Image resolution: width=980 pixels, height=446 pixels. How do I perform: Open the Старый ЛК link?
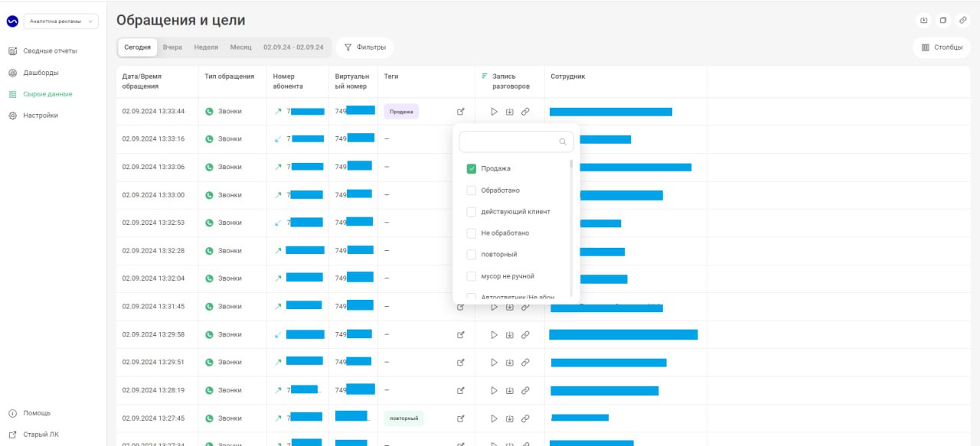coord(41,435)
